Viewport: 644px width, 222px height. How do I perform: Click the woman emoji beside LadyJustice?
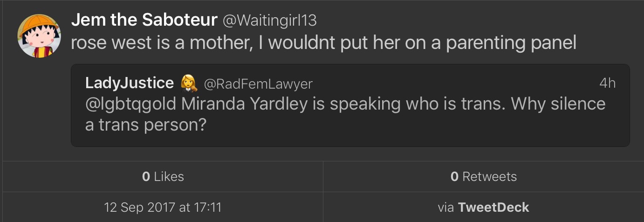pyautogui.click(x=189, y=83)
